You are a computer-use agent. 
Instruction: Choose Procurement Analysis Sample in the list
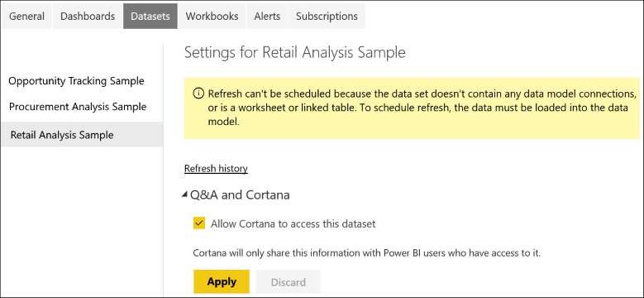pyautogui.click(x=78, y=107)
